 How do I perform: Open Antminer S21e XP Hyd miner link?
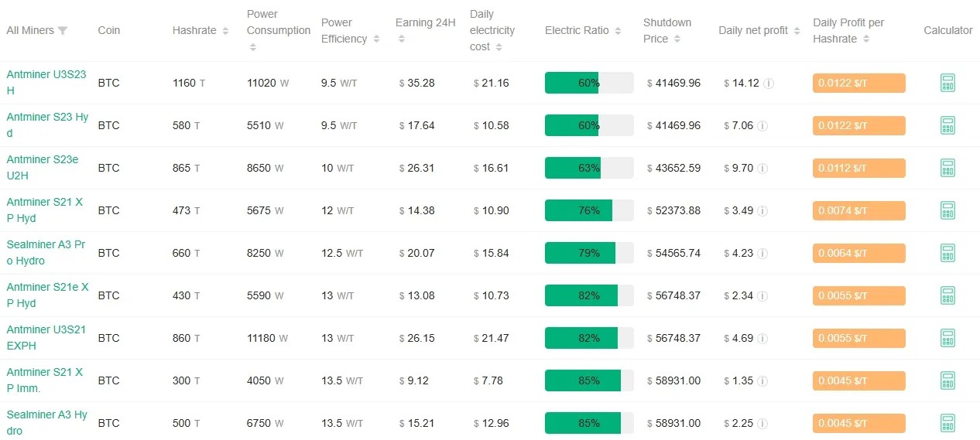[47, 295]
